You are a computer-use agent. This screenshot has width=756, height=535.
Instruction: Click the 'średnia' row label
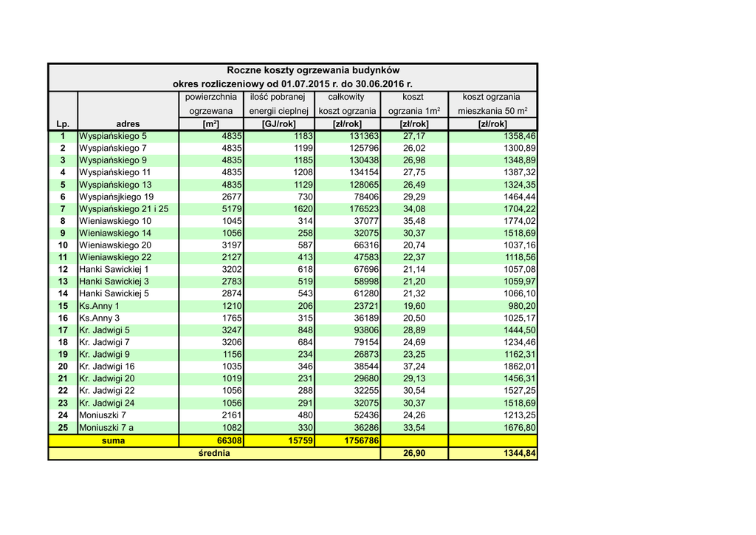pyautogui.click(x=214, y=453)
